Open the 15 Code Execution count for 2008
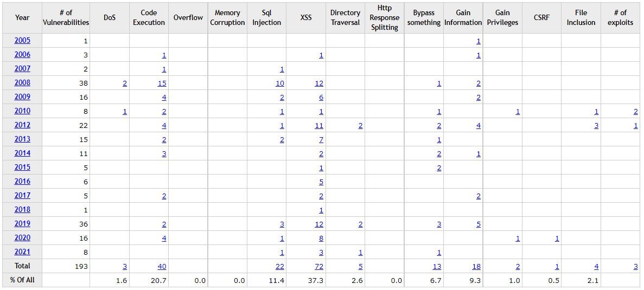644x290 pixels. [x=162, y=83]
